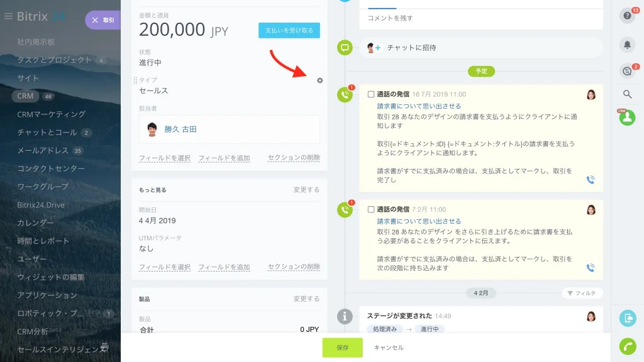The height and width of the screenshot is (362, 644).
Task: Open the 勝久 古田 profile link
Action: coord(180,129)
